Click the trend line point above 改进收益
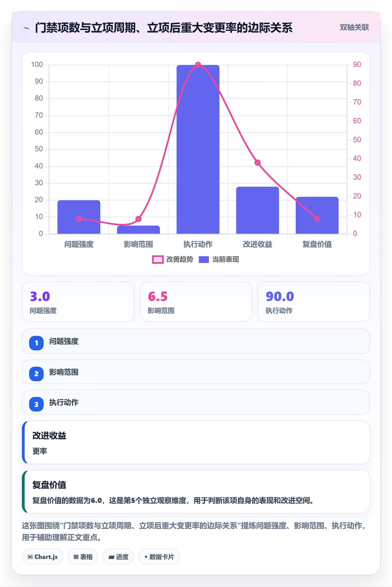392x587 pixels. [258, 163]
